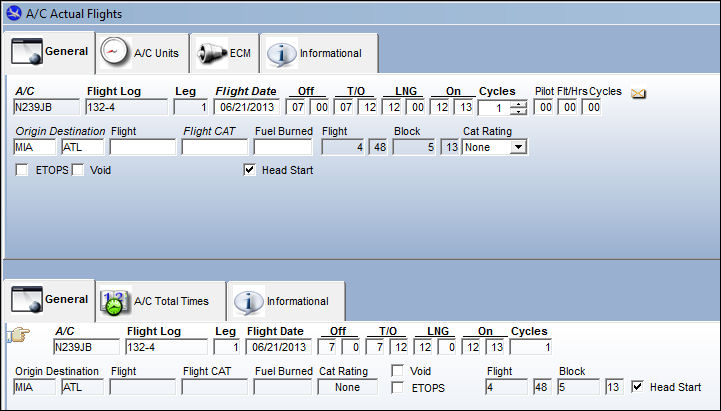Click upper Flight Date field 06/21/2013
721x411 pixels.
[246, 107]
